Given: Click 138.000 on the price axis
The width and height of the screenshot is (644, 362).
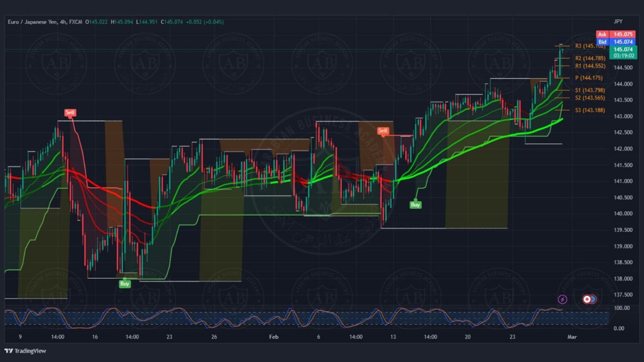Looking at the screenshot, I should coord(623,278).
